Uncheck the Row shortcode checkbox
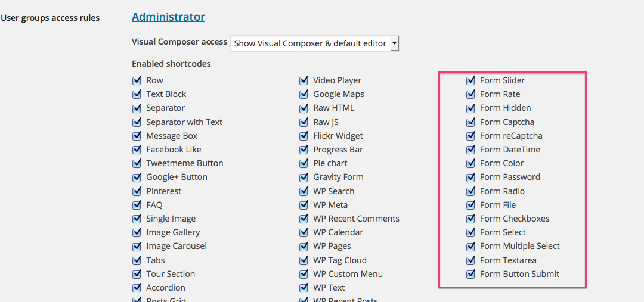 [x=137, y=80]
